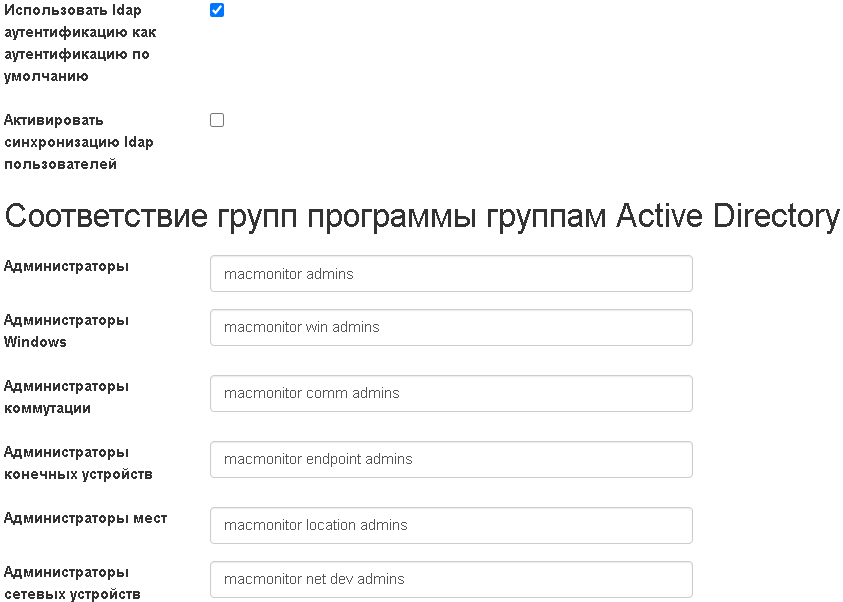Click the word 'Windows' in the admin label

pyautogui.click(x=35, y=342)
